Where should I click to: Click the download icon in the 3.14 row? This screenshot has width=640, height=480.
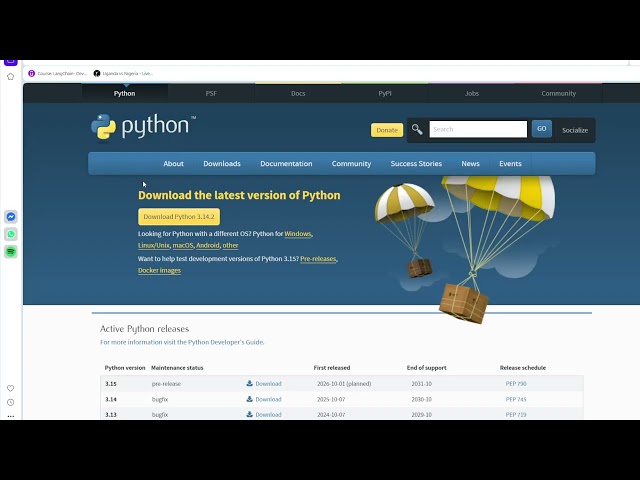pos(249,399)
